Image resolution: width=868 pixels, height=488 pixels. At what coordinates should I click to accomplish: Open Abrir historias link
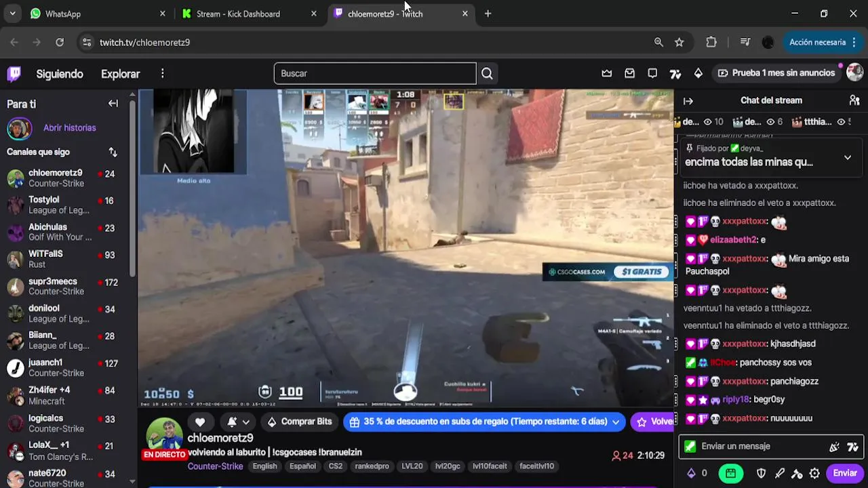[x=69, y=127]
